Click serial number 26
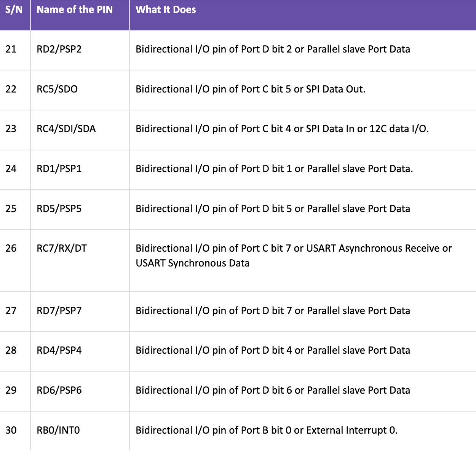Screen dimensions: 476x450 click(x=11, y=249)
